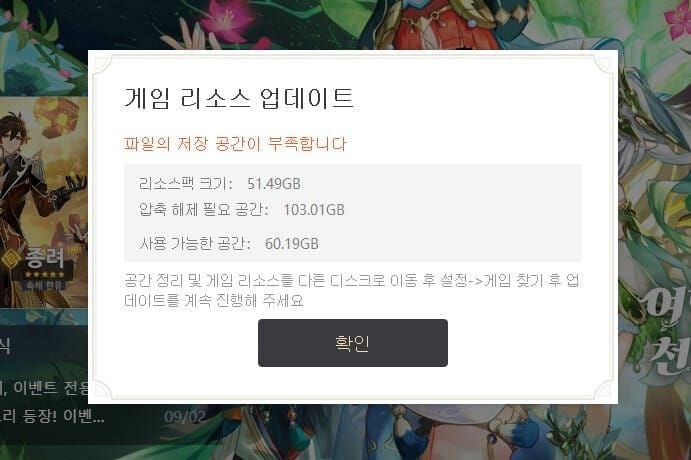This screenshot has width=691, height=460.
Task: Click the instruction text about 설정->게임 찾기
Action: point(352,290)
